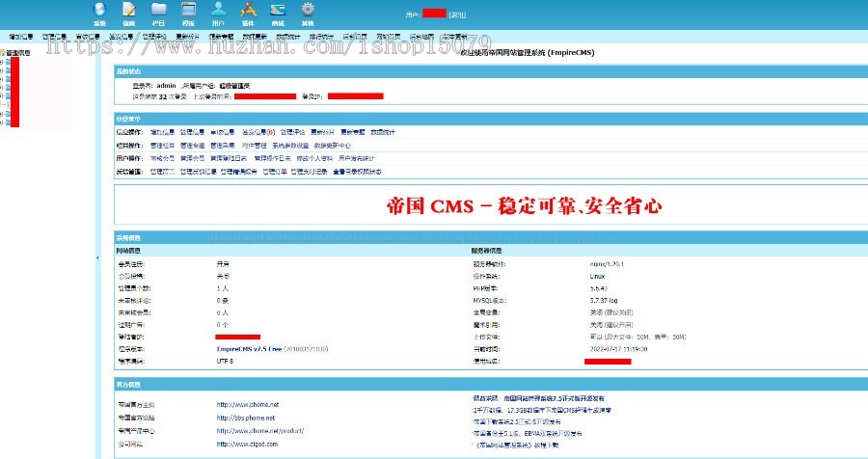
Task: Select 审核信息 in the top shortcut bar
Action: [x=88, y=37]
